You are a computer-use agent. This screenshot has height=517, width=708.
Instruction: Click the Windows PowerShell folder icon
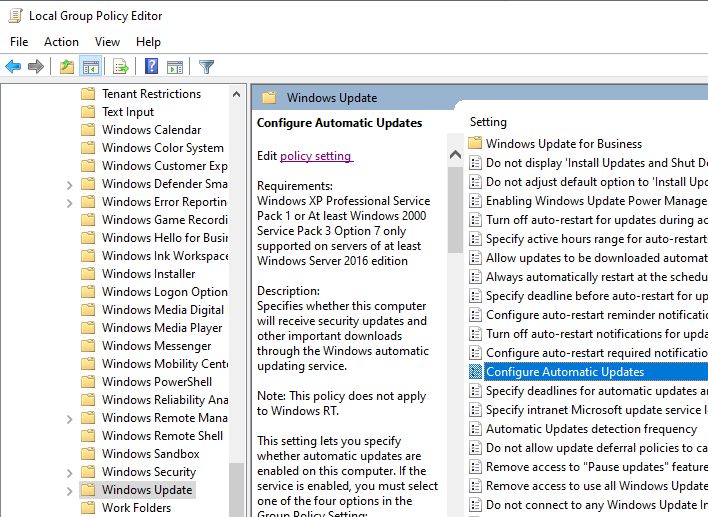[x=88, y=382]
